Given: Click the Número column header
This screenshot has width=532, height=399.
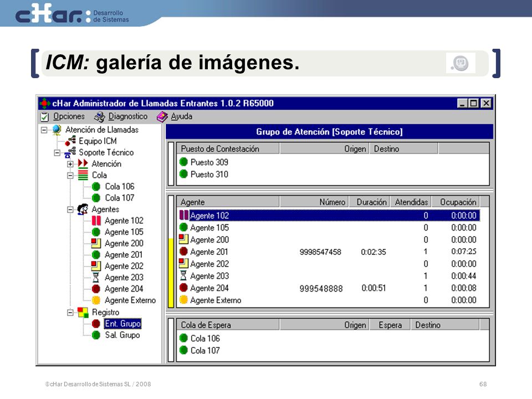Looking at the screenshot, I should tap(314, 202).
